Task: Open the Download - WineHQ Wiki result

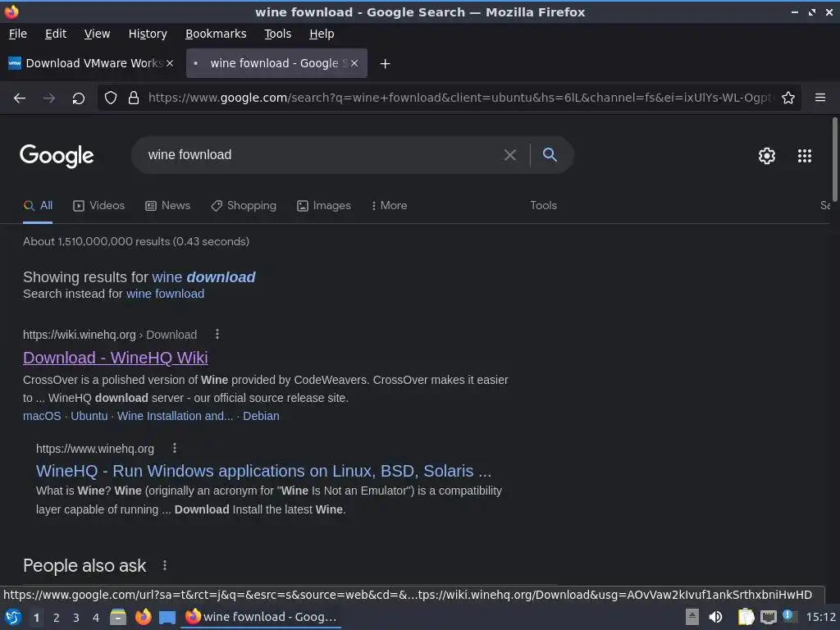Action: pyautogui.click(x=115, y=358)
